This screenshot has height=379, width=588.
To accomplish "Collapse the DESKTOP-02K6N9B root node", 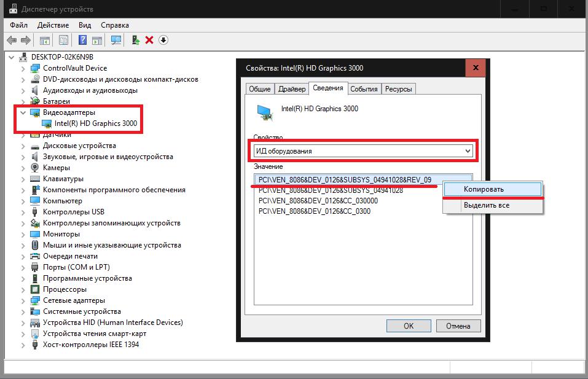I will [12, 57].
